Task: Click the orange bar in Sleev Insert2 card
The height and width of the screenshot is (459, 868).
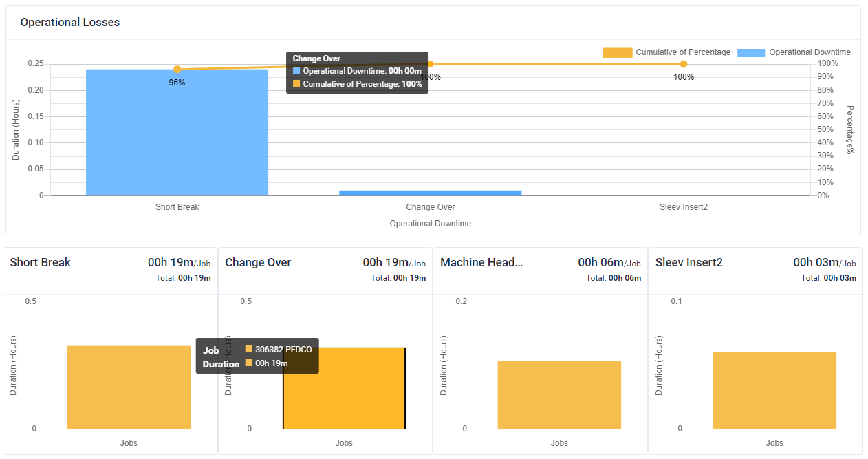Action: pyautogui.click(x=774, y=390)
